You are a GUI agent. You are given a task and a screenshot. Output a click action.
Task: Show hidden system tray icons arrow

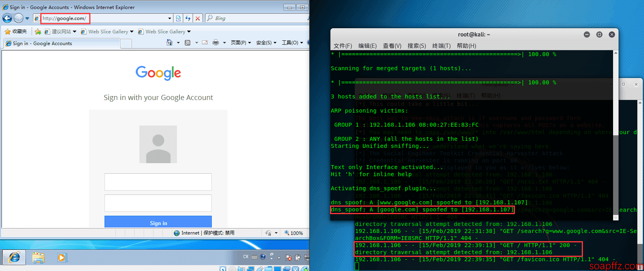click(279, 258)
